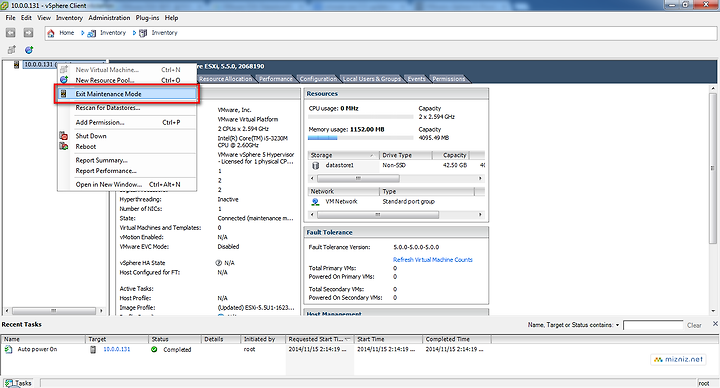Choose Report Performance from context menu
The width and height of the screenshot is (720, 388).
(127, 171)
